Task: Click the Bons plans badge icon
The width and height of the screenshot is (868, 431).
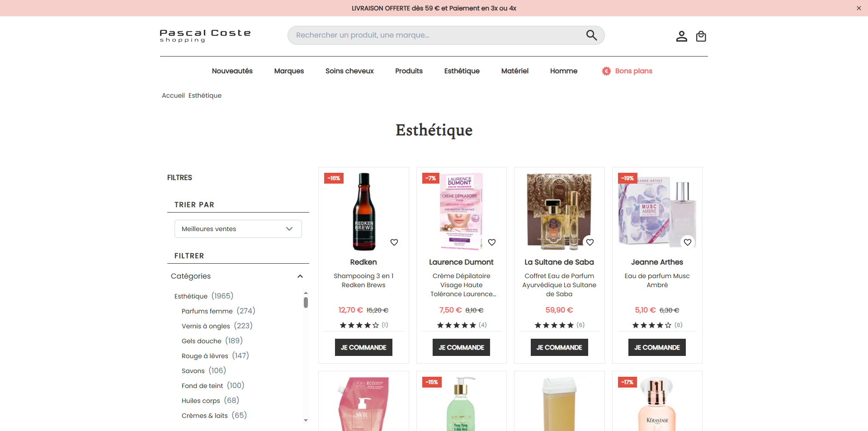Action: [x=606, y=71]
